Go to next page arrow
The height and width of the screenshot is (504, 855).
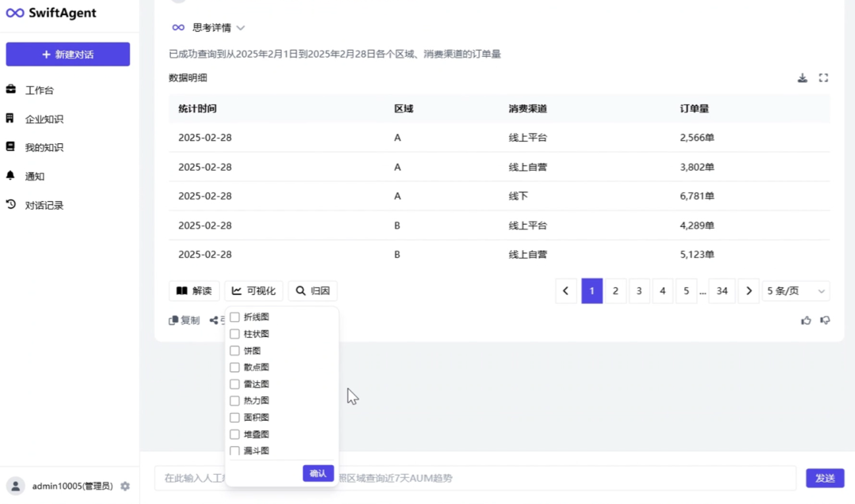[749, 291]
